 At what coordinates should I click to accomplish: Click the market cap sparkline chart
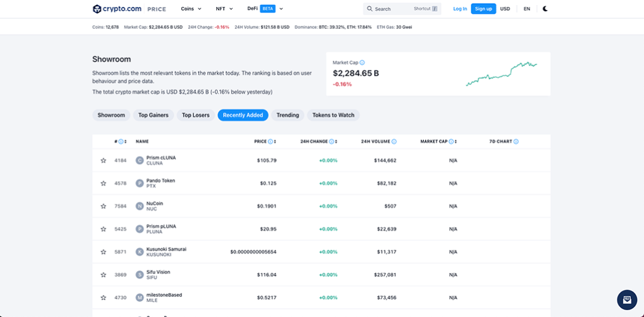[501, 74]
